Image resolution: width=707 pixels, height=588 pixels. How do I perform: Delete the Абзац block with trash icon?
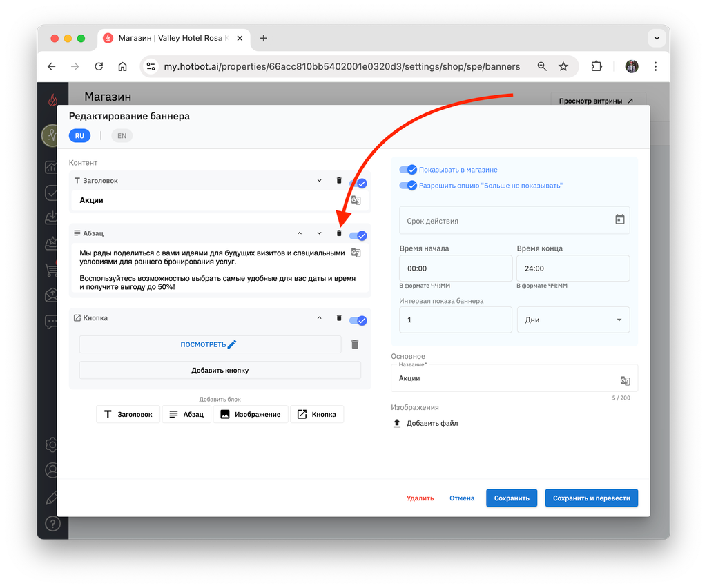tap(339, 233)
